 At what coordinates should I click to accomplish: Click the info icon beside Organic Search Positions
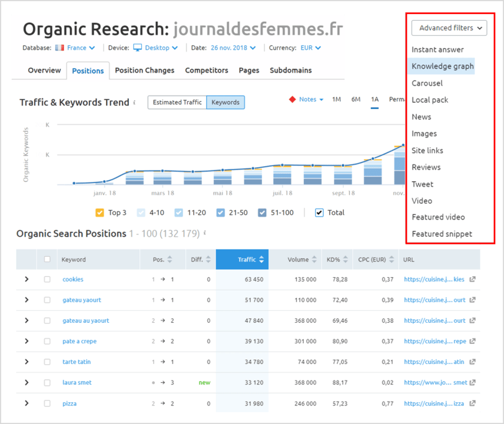coord(205,233)
